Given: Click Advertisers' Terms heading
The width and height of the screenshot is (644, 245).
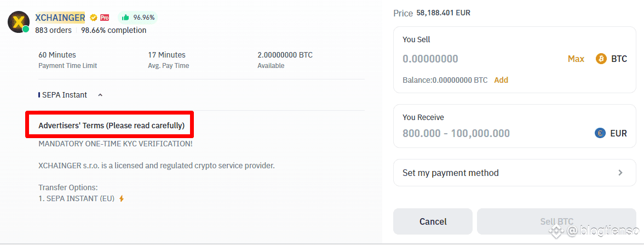Looking at the screenshot, I should (111, 126).
